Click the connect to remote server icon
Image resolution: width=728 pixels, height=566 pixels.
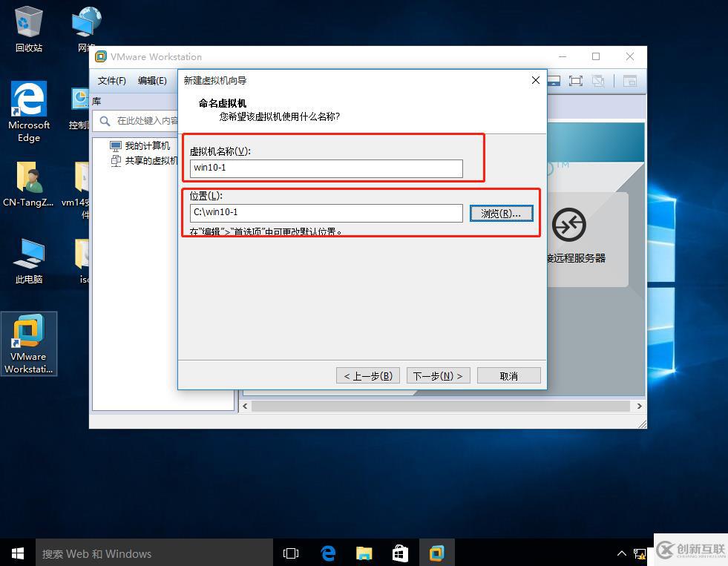(x=569, y=226)
